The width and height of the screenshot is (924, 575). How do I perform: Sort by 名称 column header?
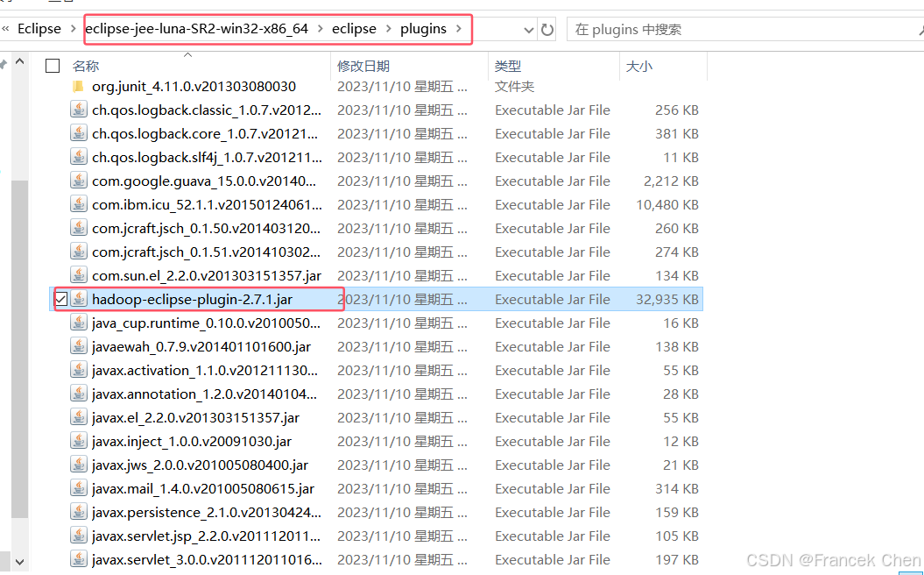[86, 66]
